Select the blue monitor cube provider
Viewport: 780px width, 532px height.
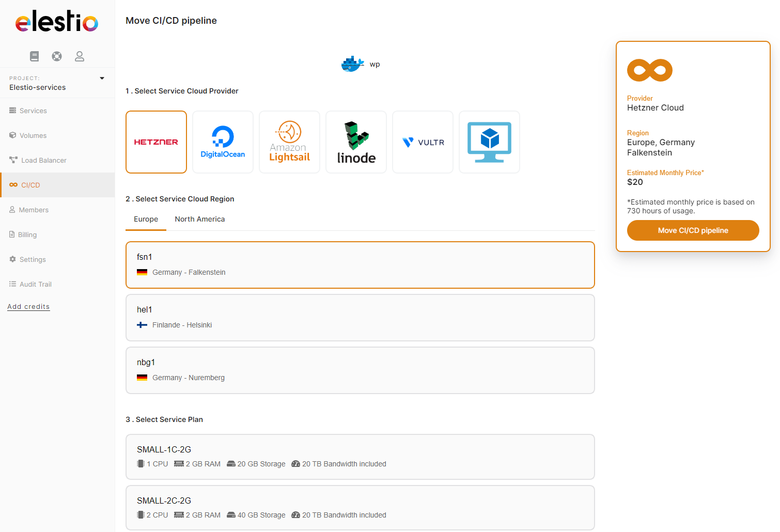click(x=489, y=142)
